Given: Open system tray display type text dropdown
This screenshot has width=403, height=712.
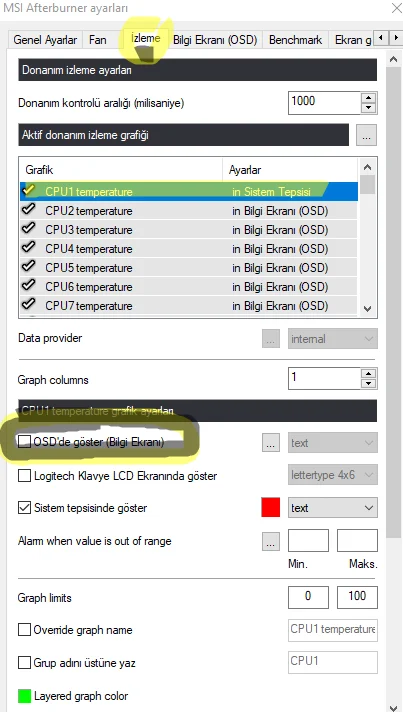Looking at the screenshot, I should pos(333,508).
